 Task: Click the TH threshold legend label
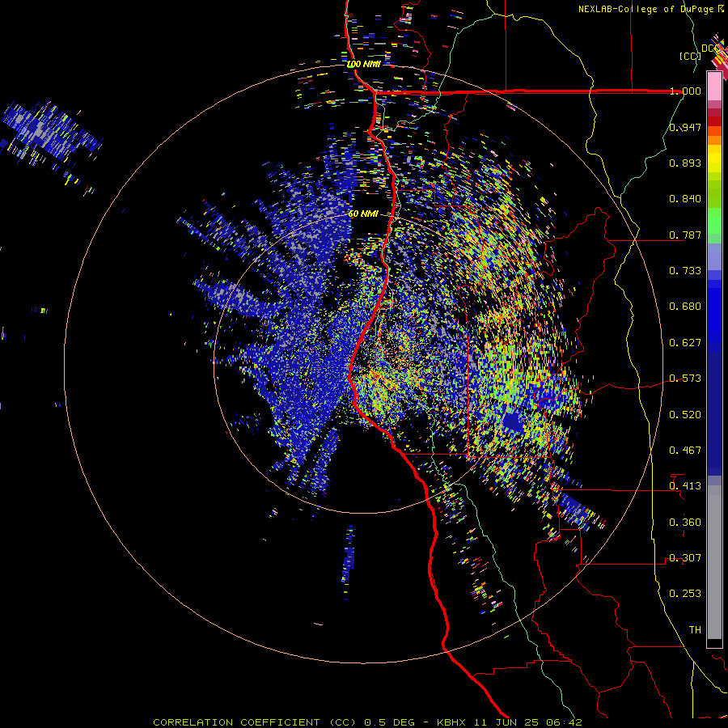[695, 630]
